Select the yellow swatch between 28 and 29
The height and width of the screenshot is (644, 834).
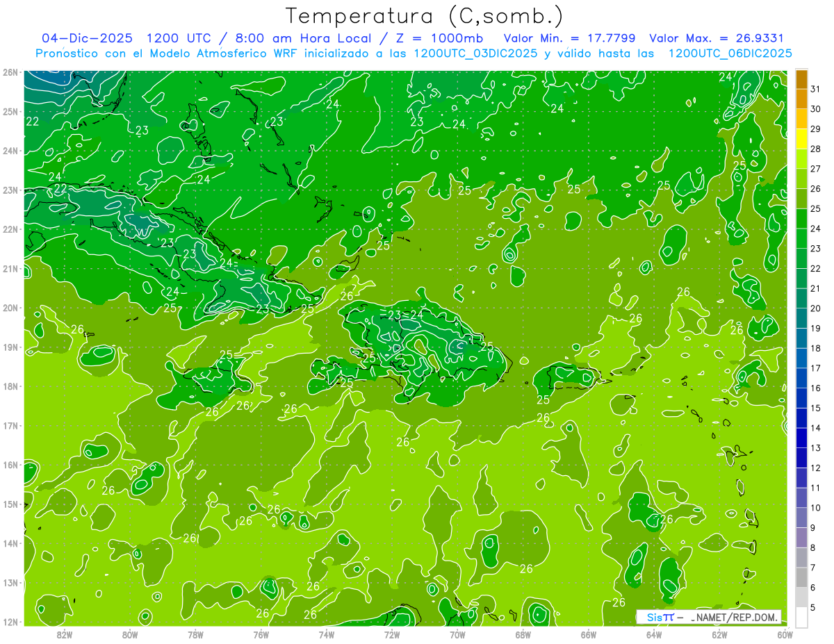pos(801,139)
